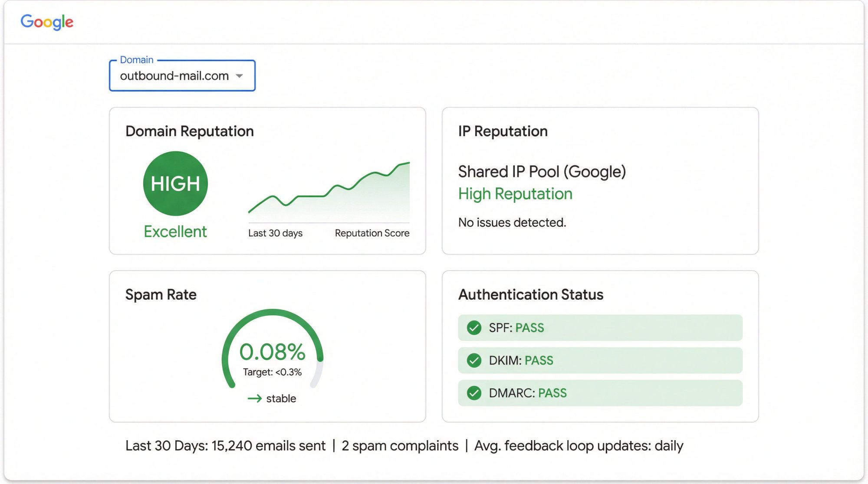The width and height of the screenshot is (868, 484).
Task: Open the IP Reputation panel
Action: [x=503, y=131]
